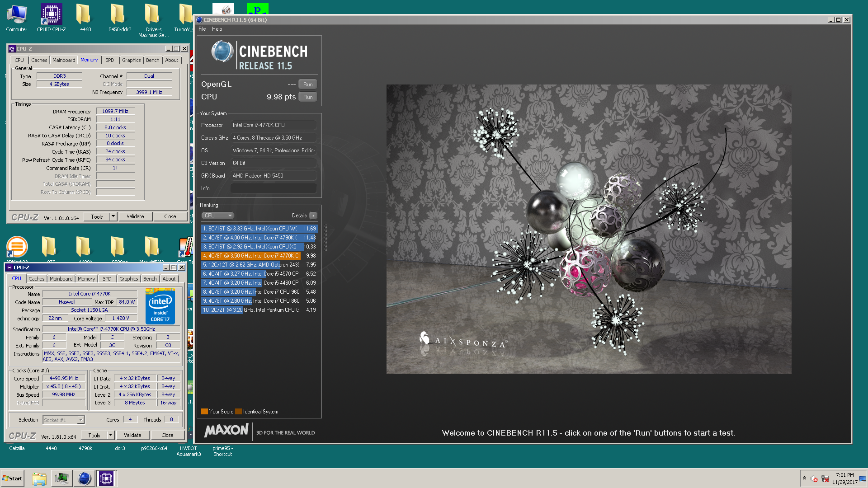The height and width of the screenshot is (488, 868).
Task: Click the system icon of the lower CPU-Z window
Action: click(9, 267)
